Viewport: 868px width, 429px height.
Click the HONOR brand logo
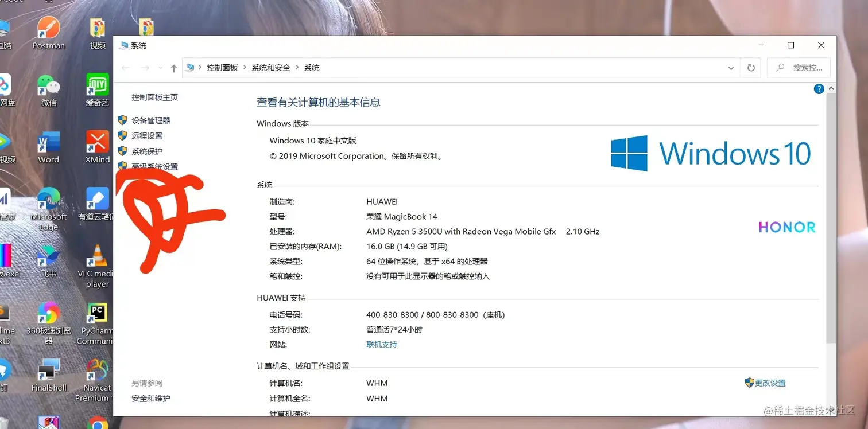pyautogui.click(x=787, y=227)
